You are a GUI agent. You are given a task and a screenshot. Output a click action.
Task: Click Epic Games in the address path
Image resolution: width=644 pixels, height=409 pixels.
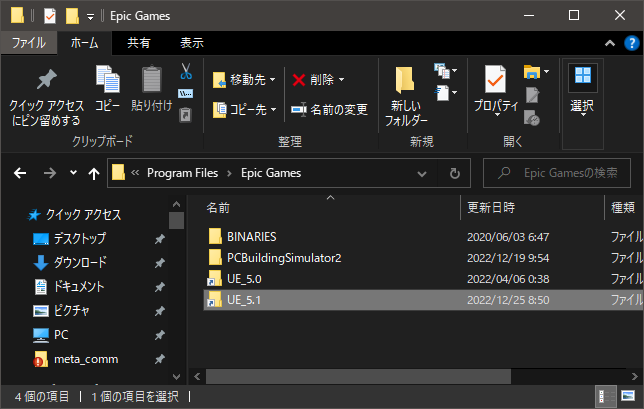click(x=271, y=173)
